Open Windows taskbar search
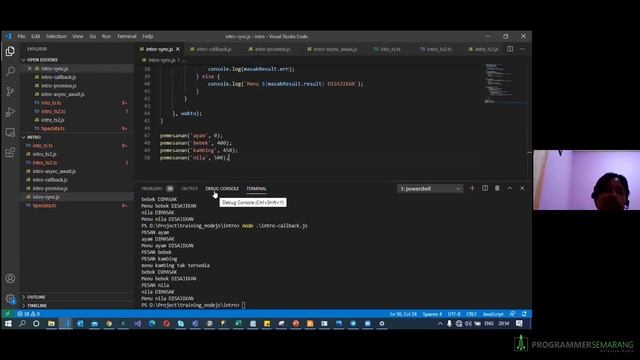This screenshot has height=360, width=640. 22,324
